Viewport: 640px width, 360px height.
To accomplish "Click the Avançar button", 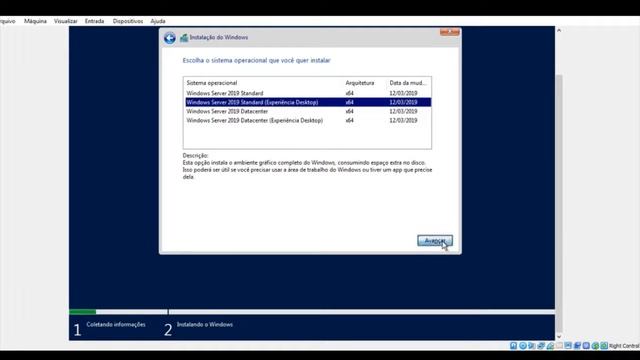I will click(x=435, y=241).
